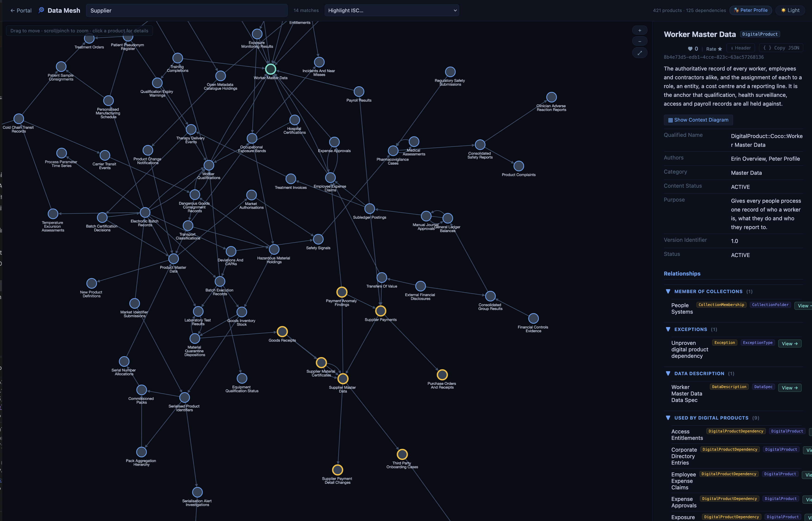Collapse the Exceptions section
This screenshot has height=521, width=812.
coord(668,329)
